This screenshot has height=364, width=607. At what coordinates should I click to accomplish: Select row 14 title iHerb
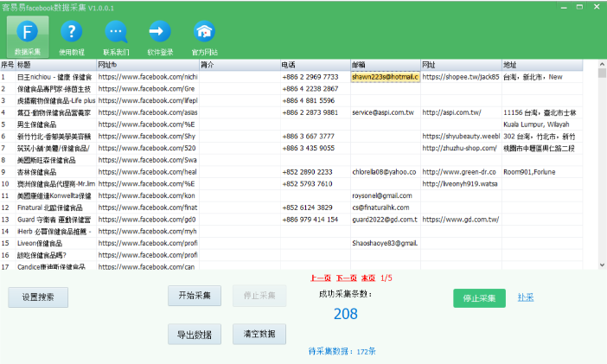[55, 232]
